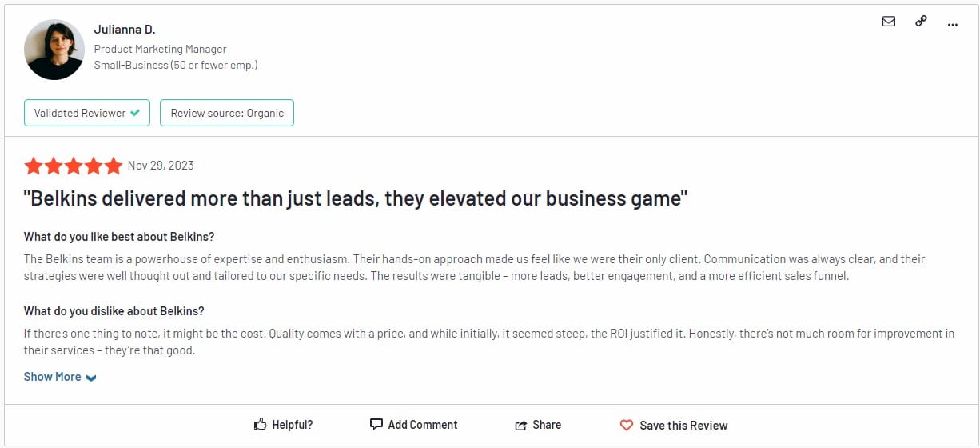980x448 pixels.
Task: Copy review link via chain icon
Action: point(921,22)
